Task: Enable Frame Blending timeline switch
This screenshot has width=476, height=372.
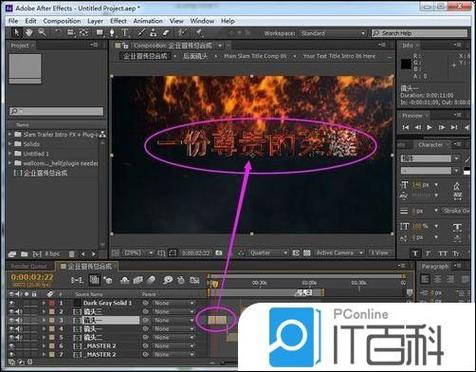Action: pos(138,280)
